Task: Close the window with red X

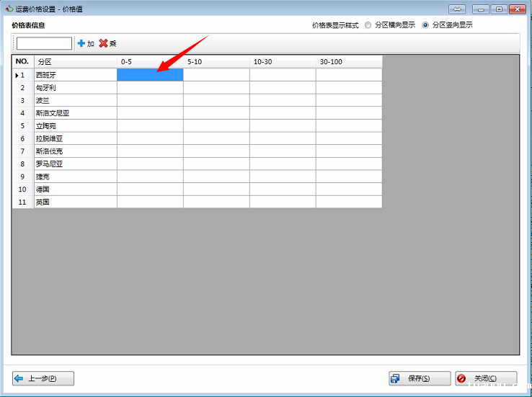Action: tap(518, 9)
